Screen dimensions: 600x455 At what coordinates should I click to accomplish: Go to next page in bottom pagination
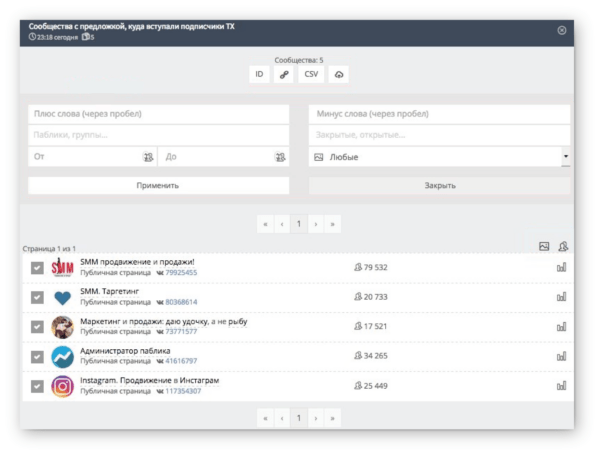[x=316, y=418]
